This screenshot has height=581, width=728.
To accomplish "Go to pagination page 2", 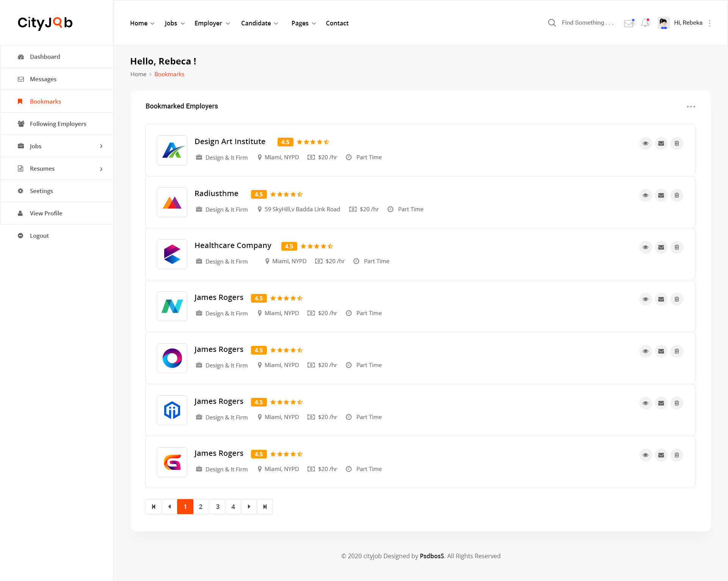I will click(201, 507).
